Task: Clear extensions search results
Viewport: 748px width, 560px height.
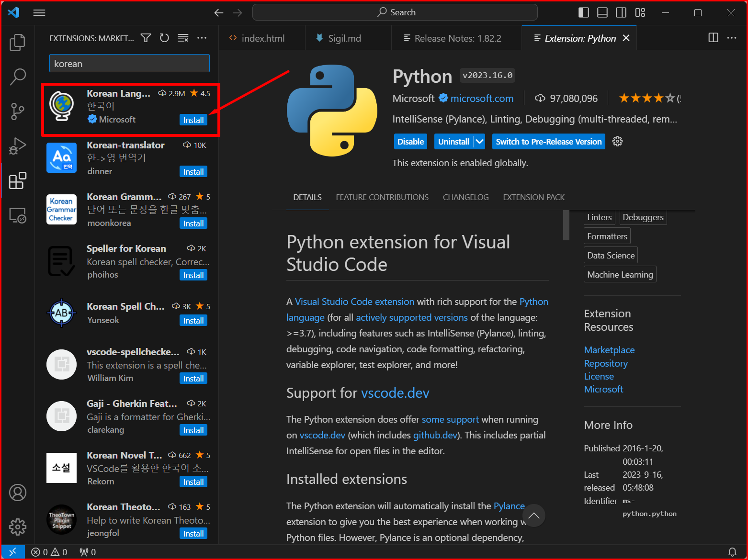Action: pos(183,38)
